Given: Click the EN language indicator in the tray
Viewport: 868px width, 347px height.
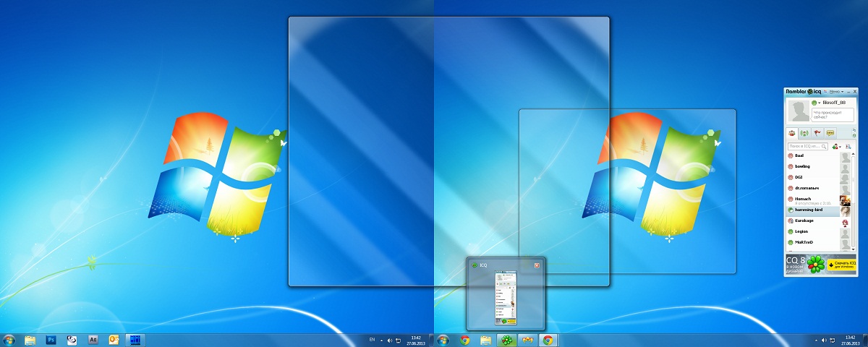Looking at the screenshot, I should 372,339.
